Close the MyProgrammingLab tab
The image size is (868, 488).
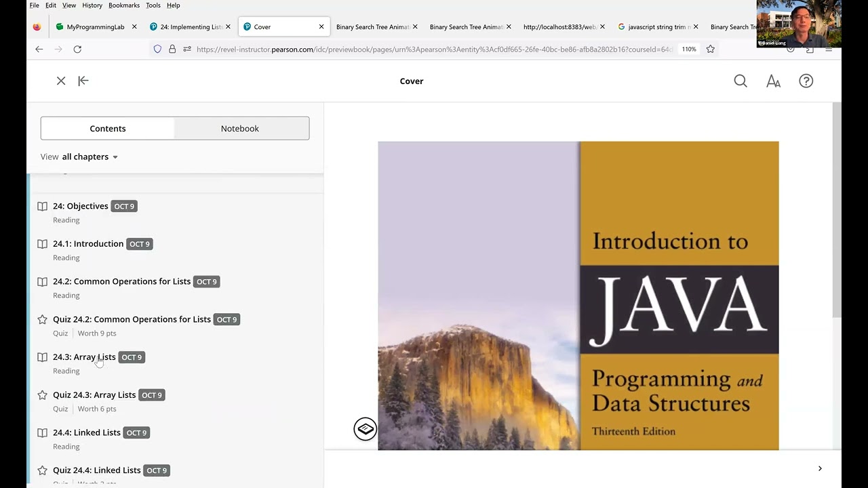click(x=134, y=27)
